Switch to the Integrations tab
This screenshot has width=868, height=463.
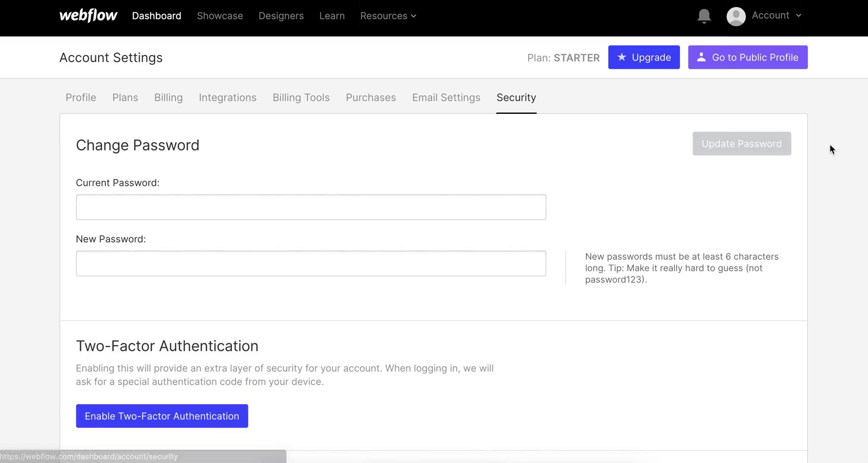point(227,98)
